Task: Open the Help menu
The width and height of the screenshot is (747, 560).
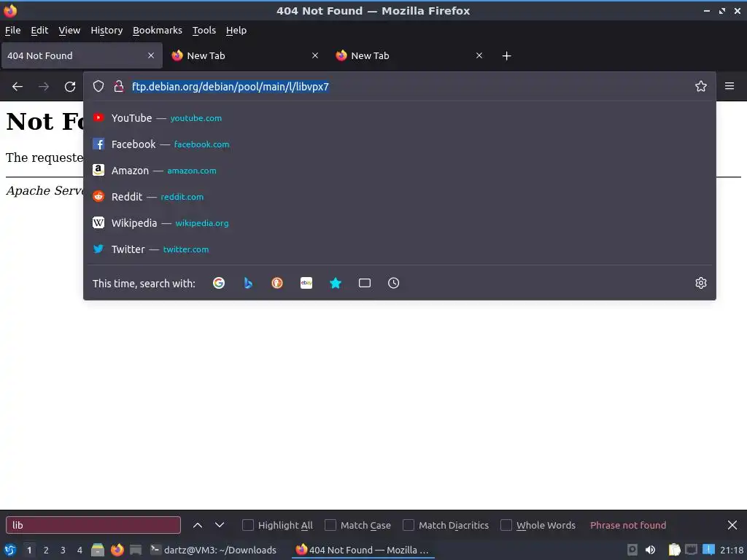Action: coord(236,30)
